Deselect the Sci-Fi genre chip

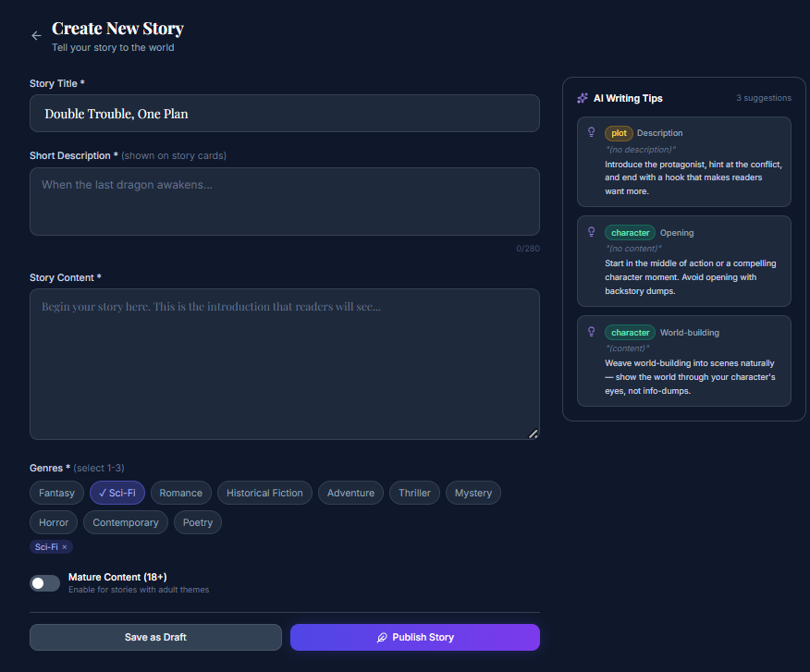(x=117, y=494)
